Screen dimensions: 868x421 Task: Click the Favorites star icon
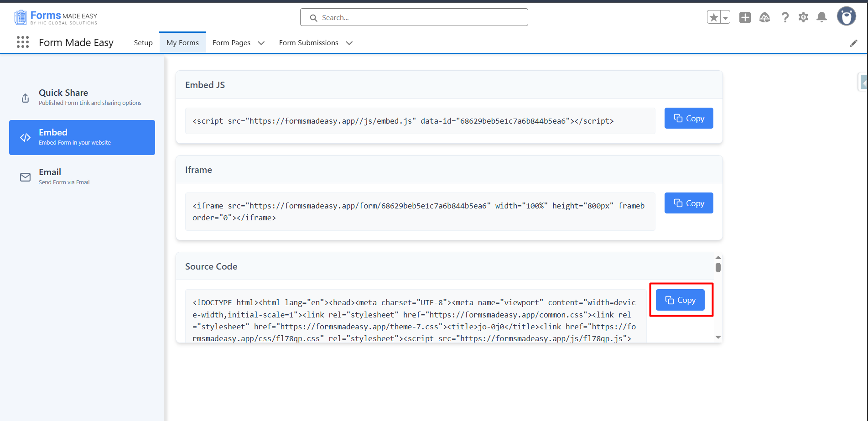(713, 17)
